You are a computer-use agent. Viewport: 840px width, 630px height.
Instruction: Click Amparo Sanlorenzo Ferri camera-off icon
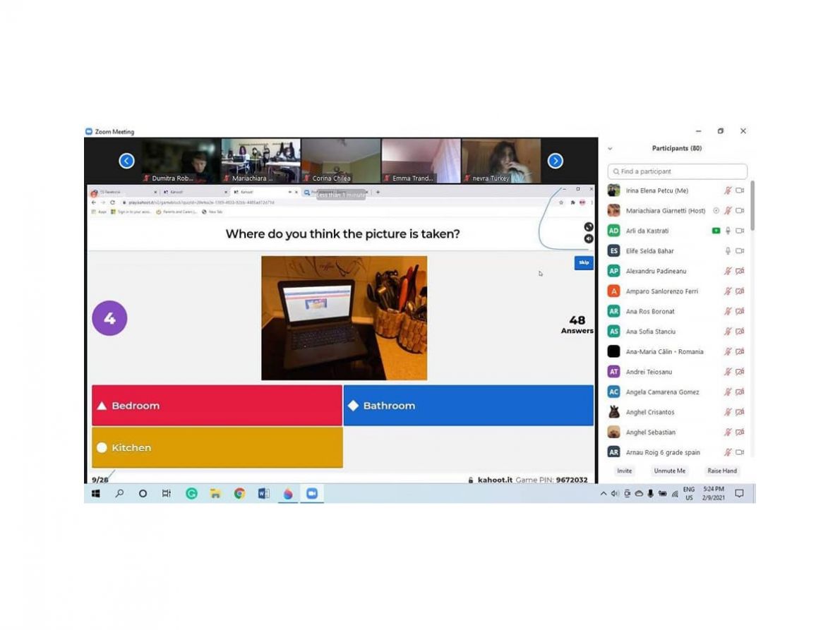tap(740, 291)
